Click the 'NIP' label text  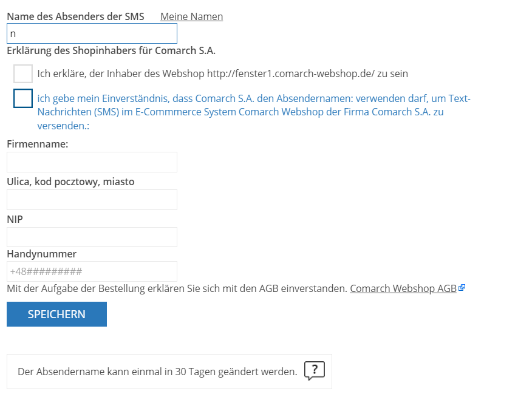15,219
